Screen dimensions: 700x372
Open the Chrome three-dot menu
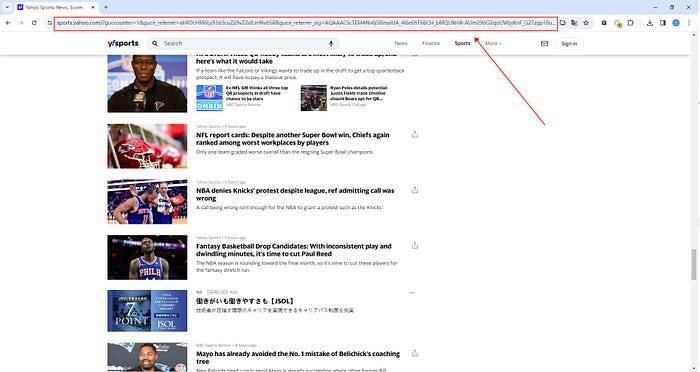pyautogui.click(x=689, y=23)
